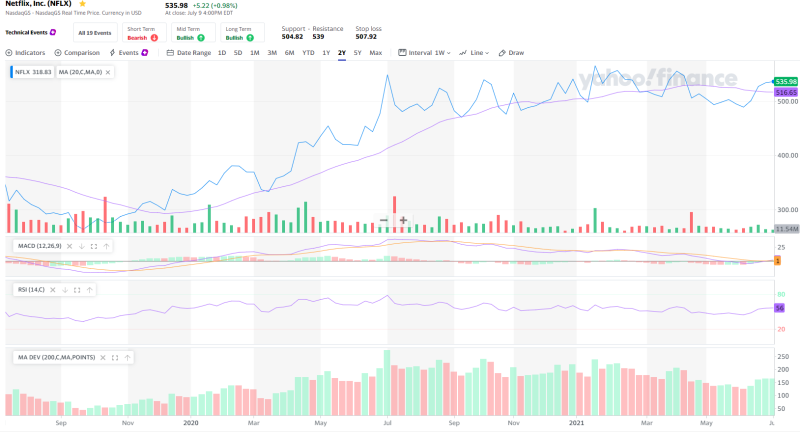Open the Short Term Bearish card
The image size is (800, 432).
144,33
